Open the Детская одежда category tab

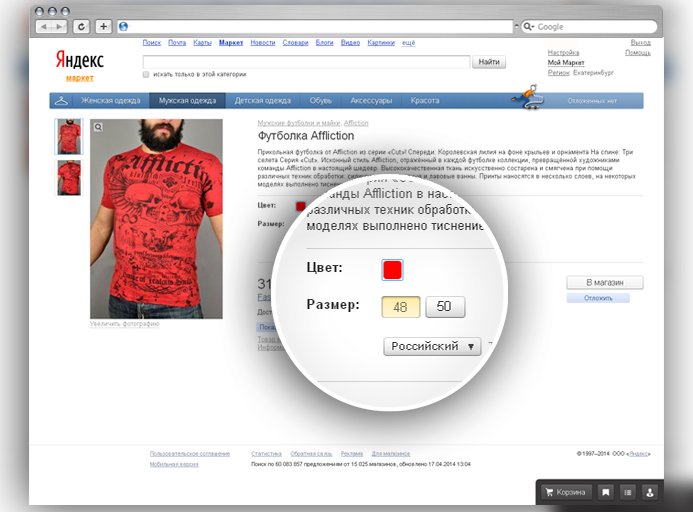coord(263,101)
